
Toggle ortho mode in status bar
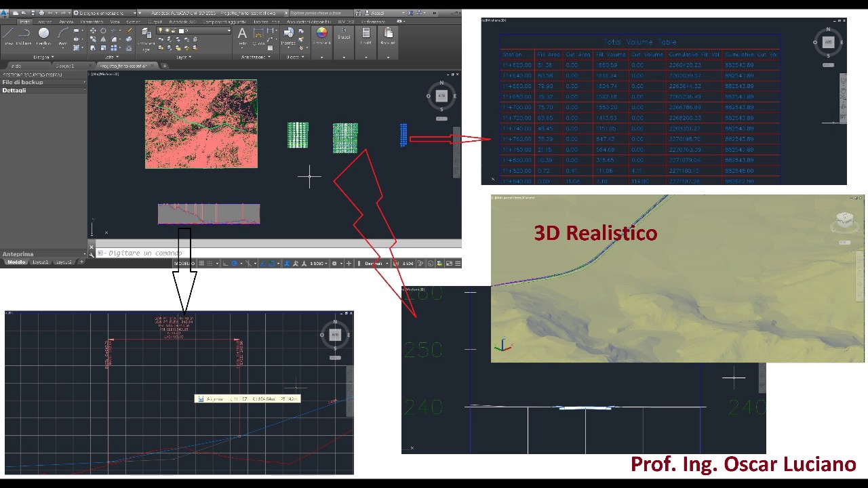click(225, 264)
